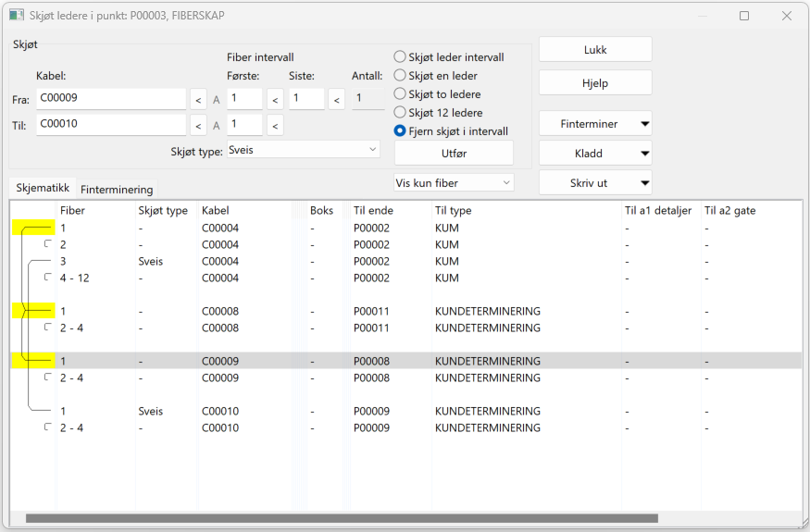Click the Utfør button

pyautogui.click(x=454, y=154)
